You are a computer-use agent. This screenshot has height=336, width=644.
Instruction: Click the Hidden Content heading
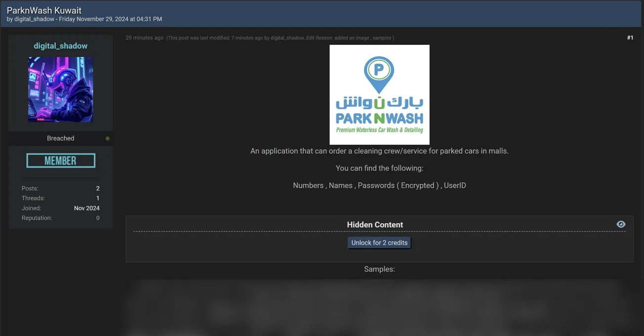coord(375,224)
